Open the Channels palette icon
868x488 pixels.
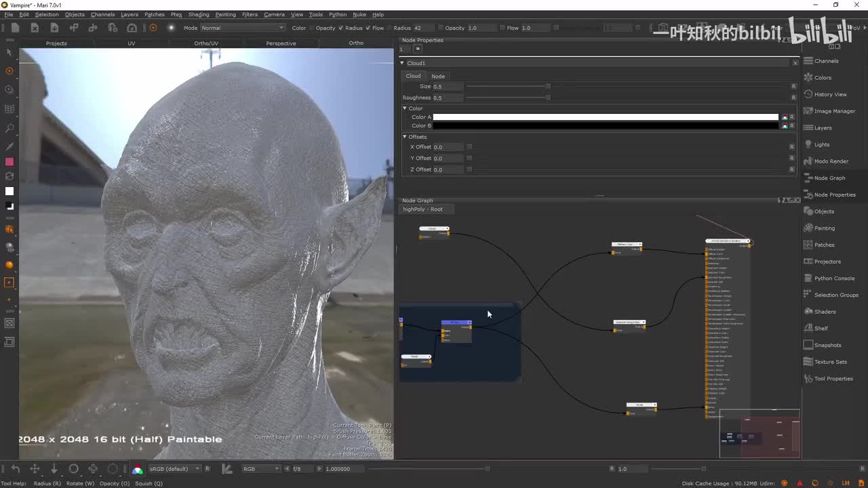click(808, 61)
